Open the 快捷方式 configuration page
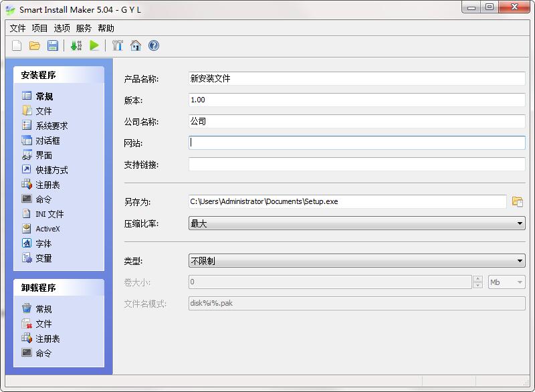Image resolution: width=535 pixels, height=392 pixels. coord(49,170)
